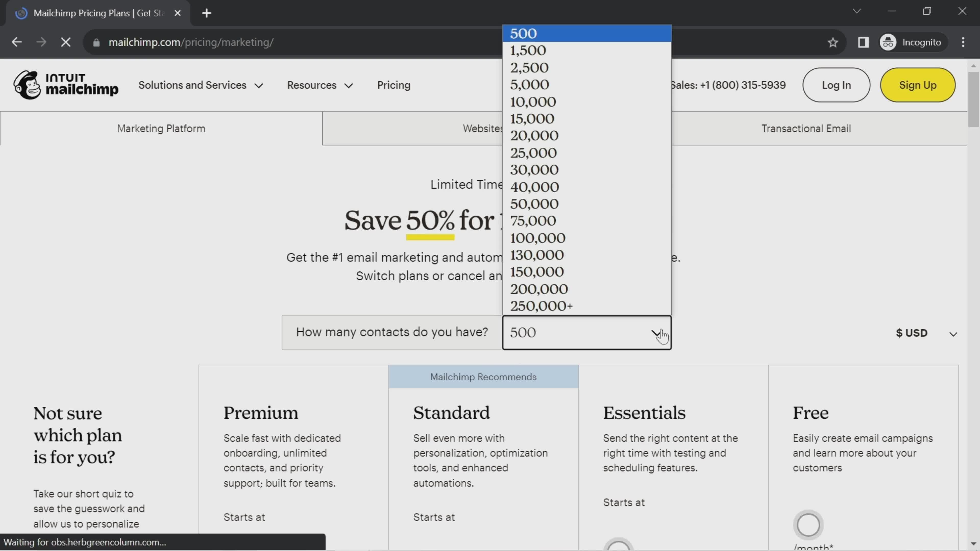This screenshot has width=980, height=551.
Task: Pick 75,000 contacts option
Action: pyautogui.click(x=587, y=221)
